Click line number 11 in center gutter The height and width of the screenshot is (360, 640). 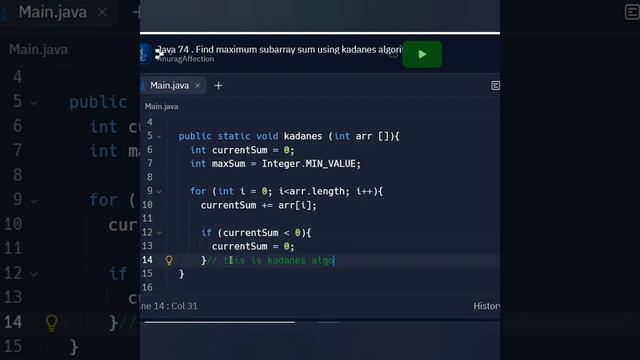(147, 219)
